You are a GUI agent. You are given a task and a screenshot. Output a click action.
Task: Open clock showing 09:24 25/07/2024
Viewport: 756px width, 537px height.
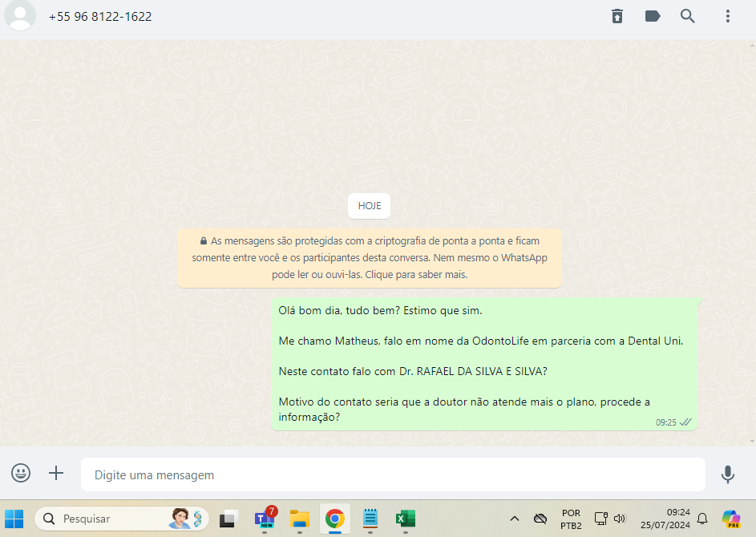click(x=665, y=519)
